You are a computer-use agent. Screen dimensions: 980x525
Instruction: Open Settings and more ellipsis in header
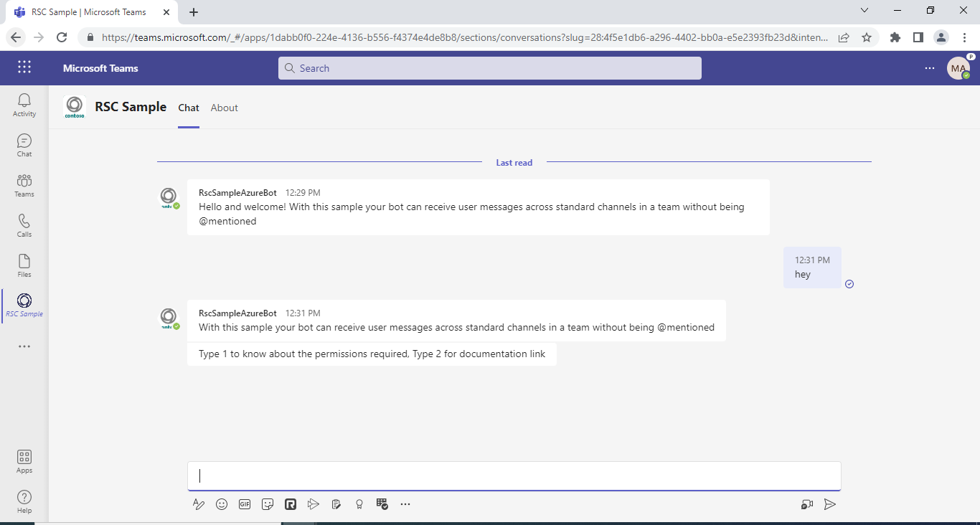point(930,68)
